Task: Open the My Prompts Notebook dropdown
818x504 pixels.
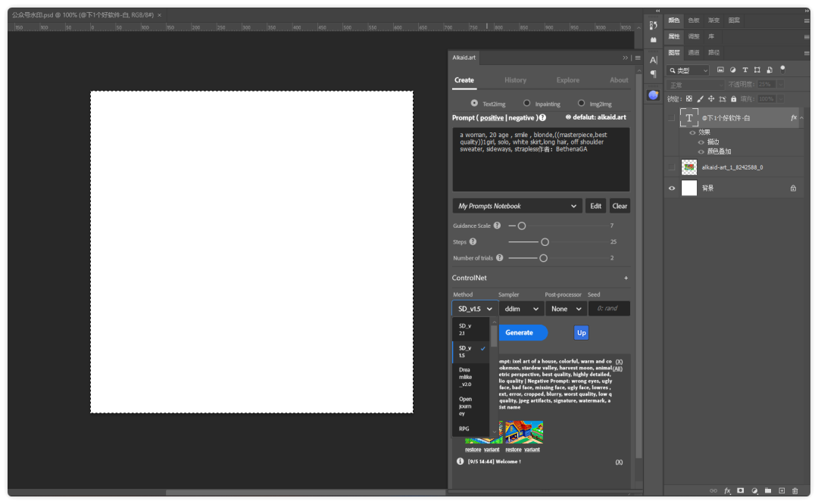Action: (517, 206)
